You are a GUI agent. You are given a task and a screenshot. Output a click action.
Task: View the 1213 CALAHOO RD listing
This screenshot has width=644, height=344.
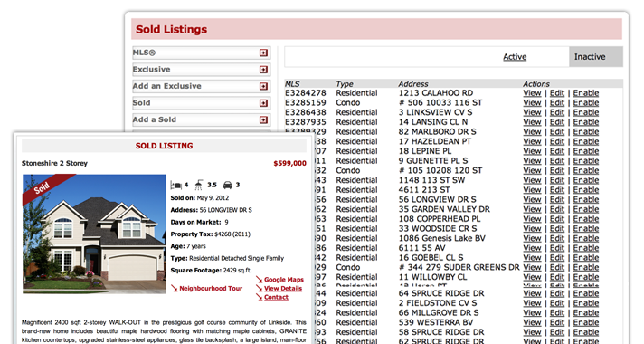(532, 93)
